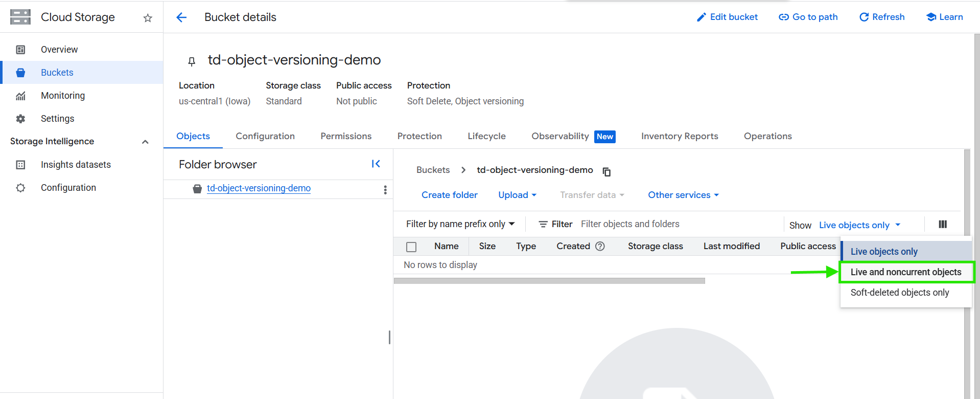
Task: Collapse the Folder browser panel
Action: [x=376, y=164]
